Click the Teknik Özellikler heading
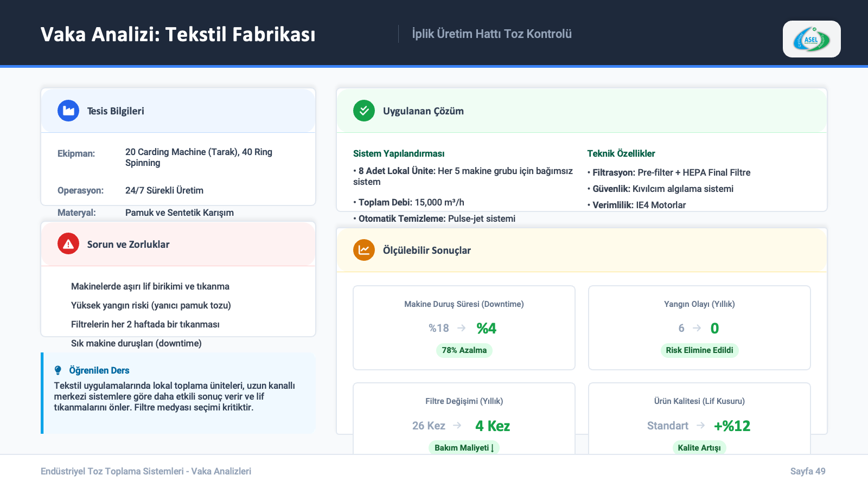Image resolution: width=868 pixels, height=488 pixels. pos(621,153)
